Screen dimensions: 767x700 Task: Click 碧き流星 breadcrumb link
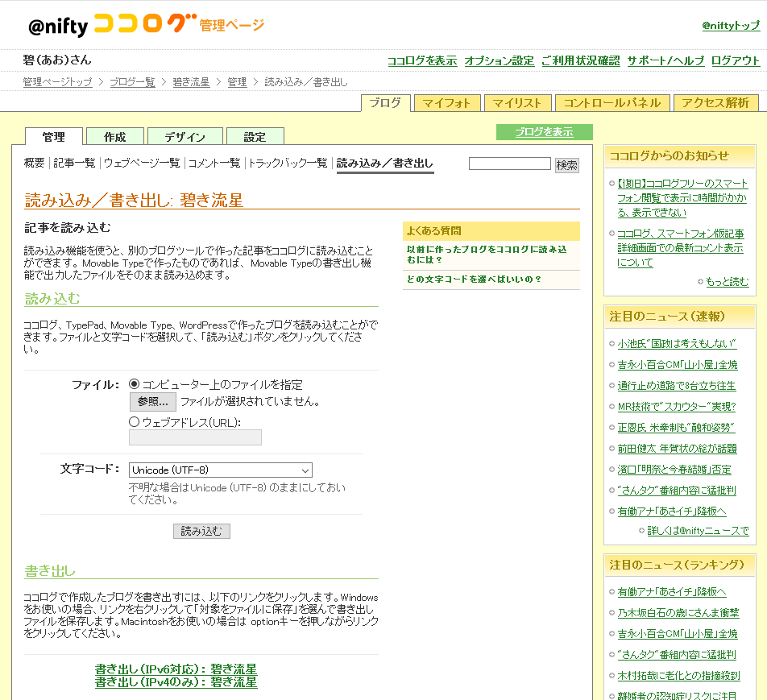tap(191, 82)
